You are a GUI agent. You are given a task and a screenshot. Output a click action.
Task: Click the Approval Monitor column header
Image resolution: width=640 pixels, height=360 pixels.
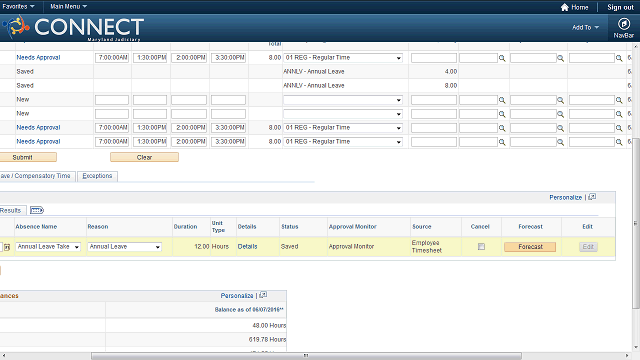352,227
